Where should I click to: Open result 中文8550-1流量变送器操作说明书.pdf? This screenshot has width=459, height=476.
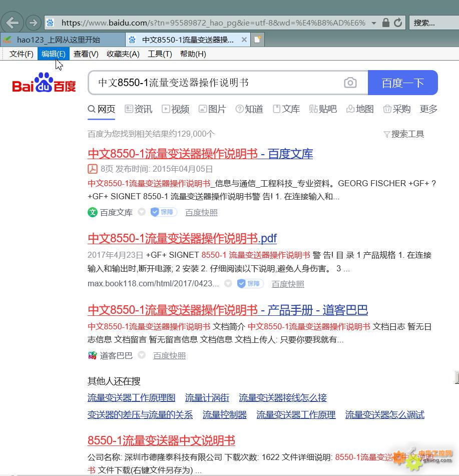(x=182, y=238)
